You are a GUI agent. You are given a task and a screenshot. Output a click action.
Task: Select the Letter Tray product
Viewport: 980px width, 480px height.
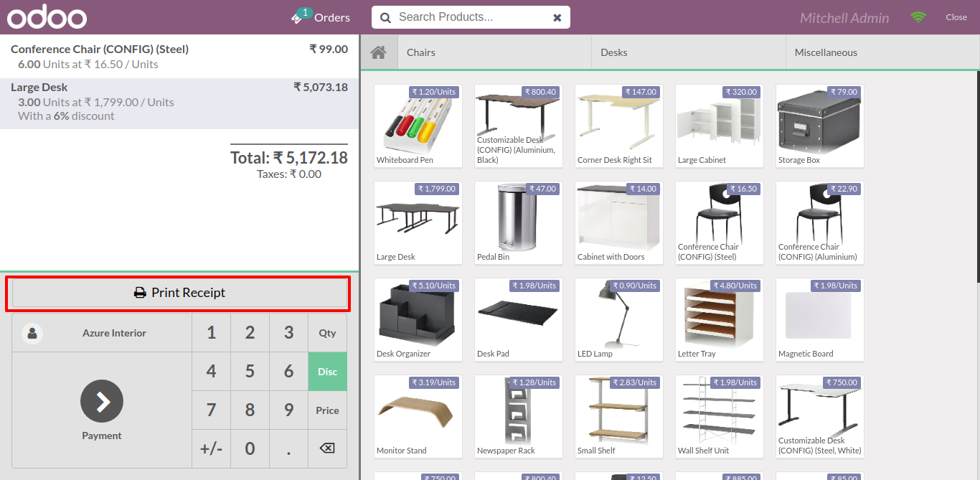coord(720,320)
